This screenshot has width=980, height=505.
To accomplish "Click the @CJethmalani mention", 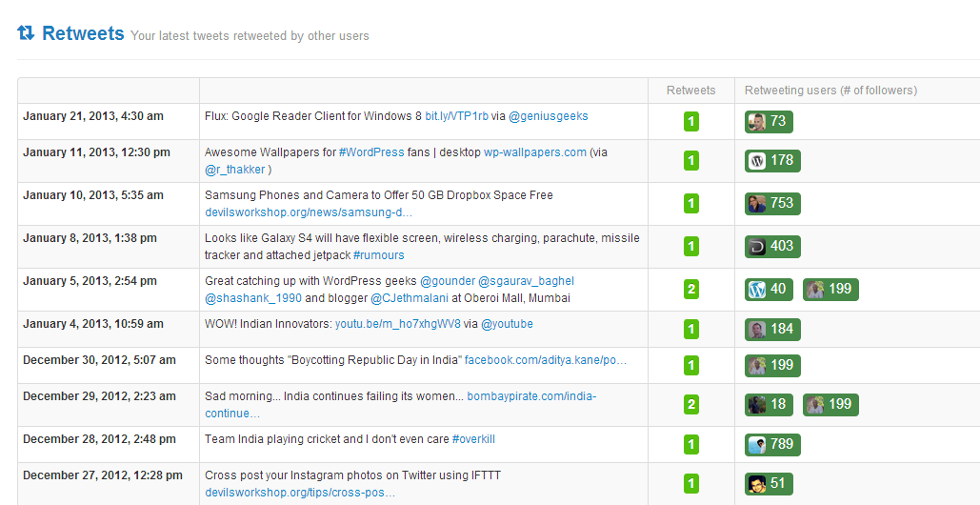I will [410, 298].
